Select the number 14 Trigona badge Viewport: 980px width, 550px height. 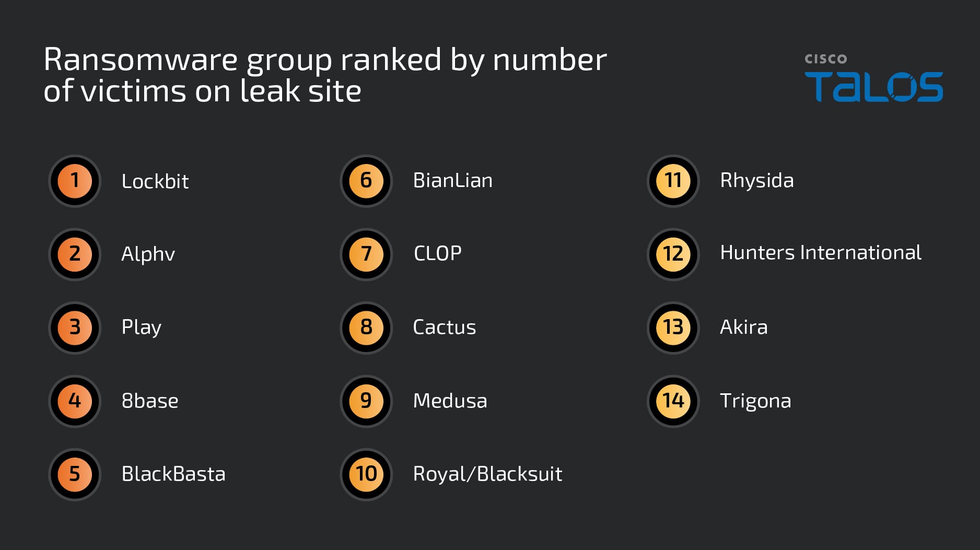click(673, 401)
